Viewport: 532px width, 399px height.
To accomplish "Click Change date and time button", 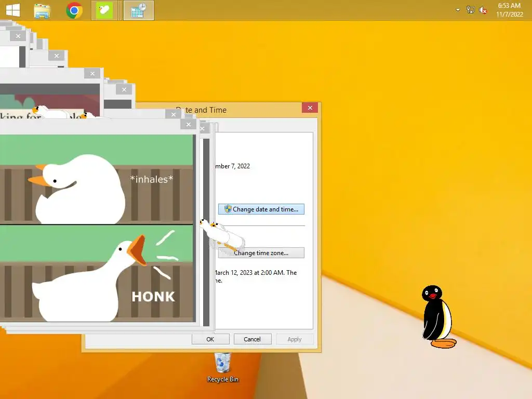I will 261,209.
